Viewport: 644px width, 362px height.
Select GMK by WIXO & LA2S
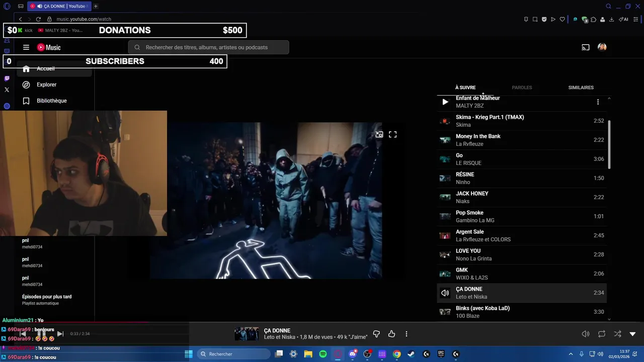click(522, 274)
